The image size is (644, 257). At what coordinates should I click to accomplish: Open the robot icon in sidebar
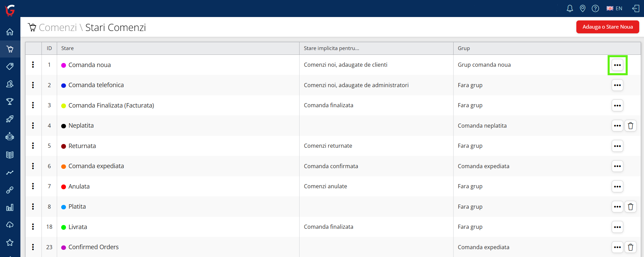pos(10,136)
